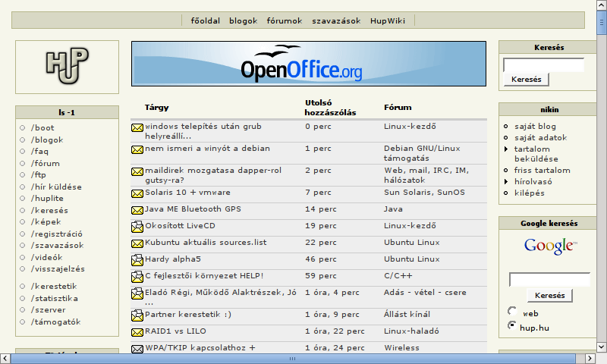Open blogok in top menu
607x364 pixels.
tap(243, 21)
